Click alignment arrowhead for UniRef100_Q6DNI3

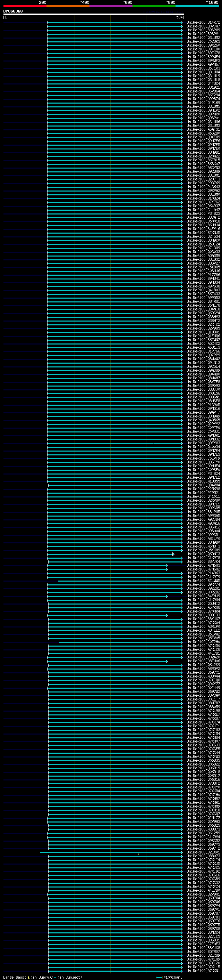tap(173, 554)
